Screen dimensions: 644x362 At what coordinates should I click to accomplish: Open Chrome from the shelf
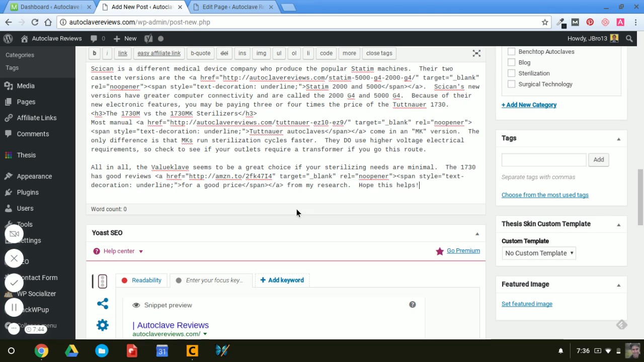pos(41,351)
